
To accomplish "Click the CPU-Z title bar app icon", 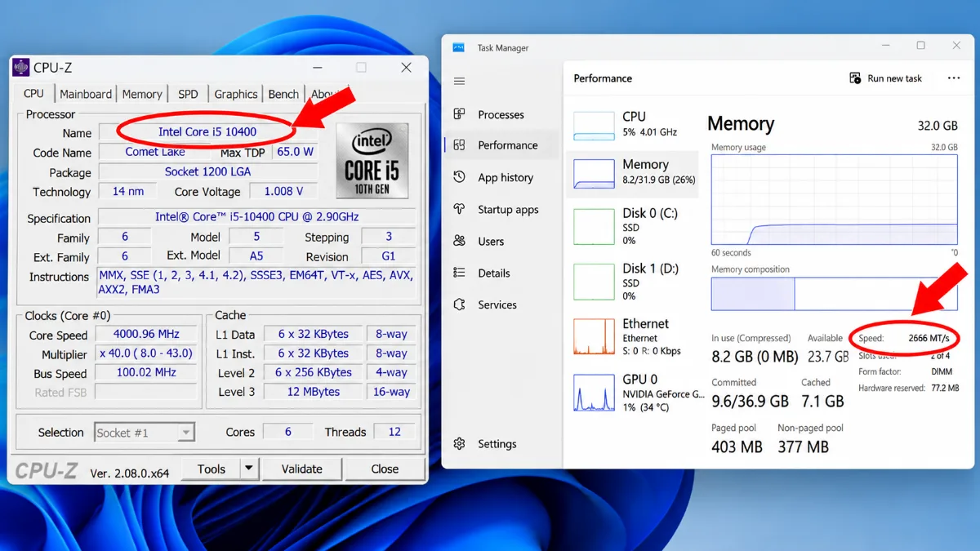I will [21, 68].
